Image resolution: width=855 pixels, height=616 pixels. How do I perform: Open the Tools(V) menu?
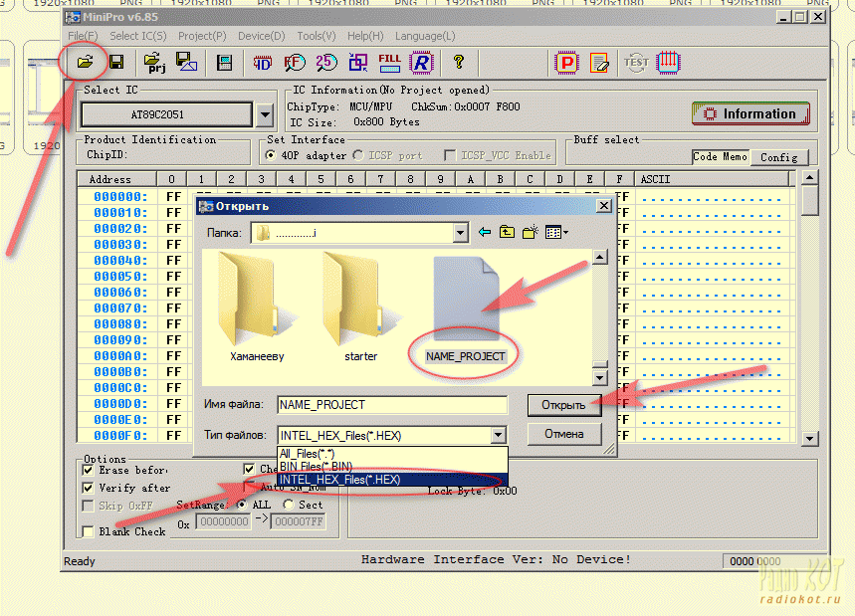click(317, 36)
